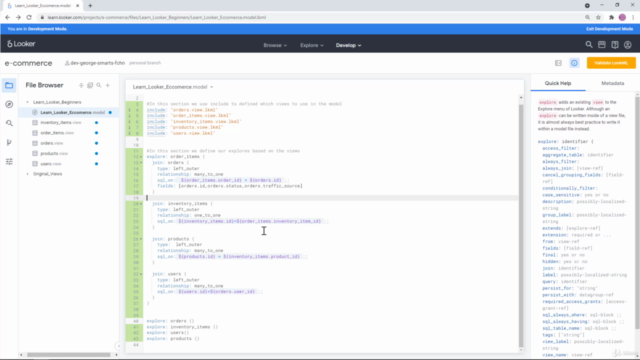Click the drag-arrows icon in File Browser header
Screen dimensions: 640x360
tap(81, 85)
